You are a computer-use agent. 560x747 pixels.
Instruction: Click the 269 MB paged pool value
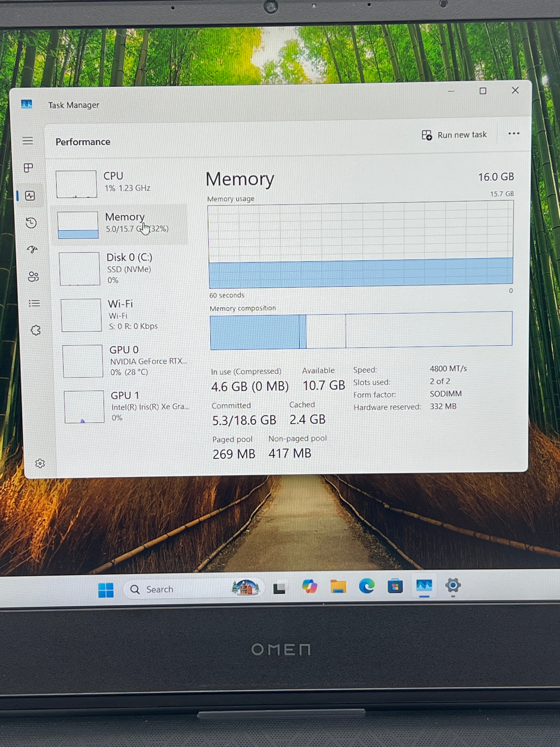click(234, 454)
